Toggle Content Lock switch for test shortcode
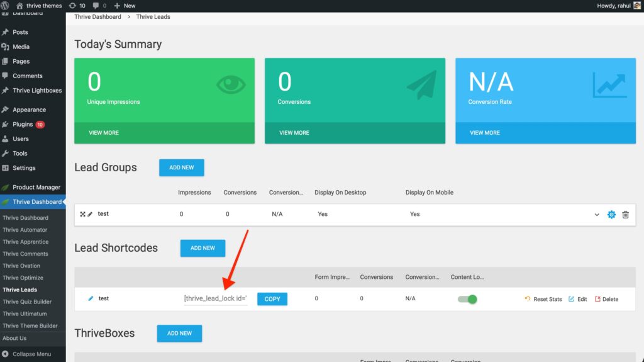 467,299
